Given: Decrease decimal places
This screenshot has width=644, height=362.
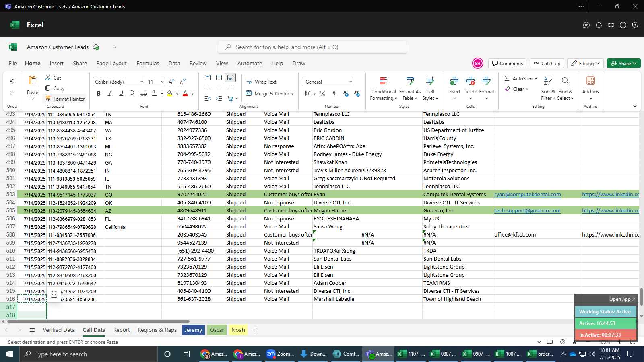Looking at the screenshot, I should (357, 93).
